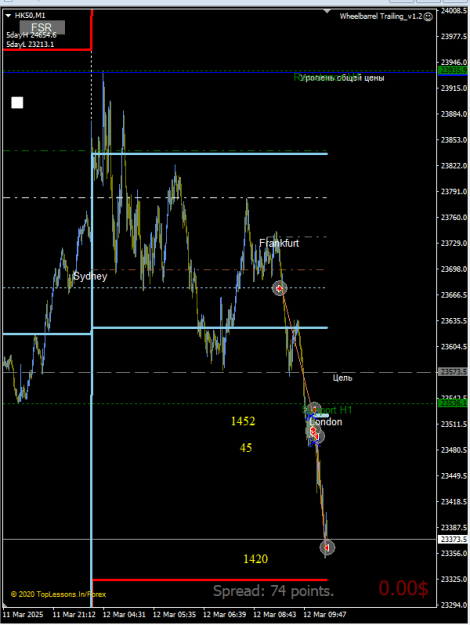470x625 pixels.
Task: Click the yellow 45 value
Action: [x=246, y=448]
